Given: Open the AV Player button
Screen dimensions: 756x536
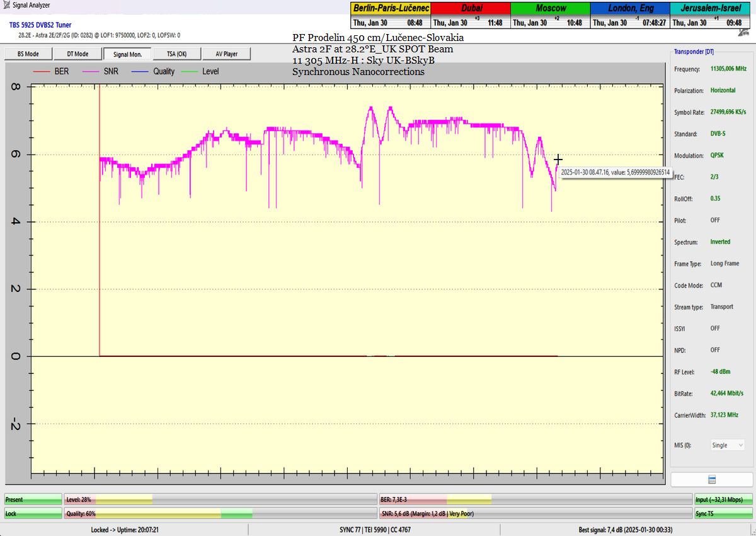Looking at the screenshot, I should [x=226, y=54].
